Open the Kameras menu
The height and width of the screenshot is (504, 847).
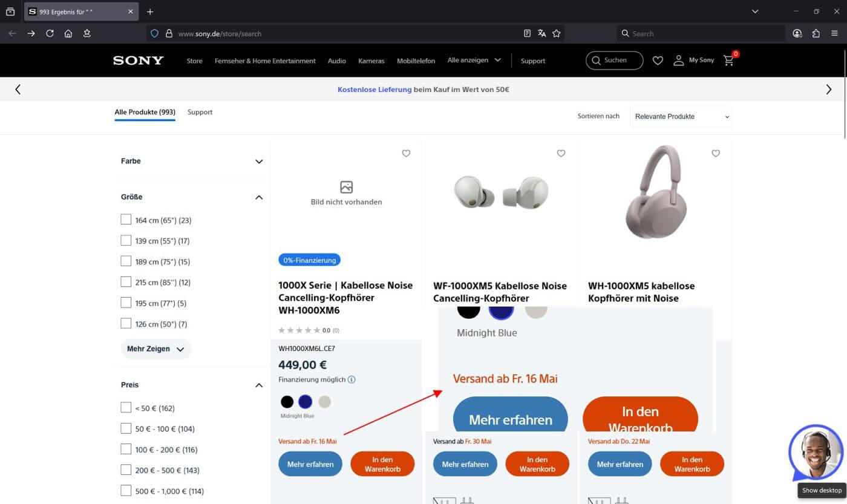click(x=371, y=61)
